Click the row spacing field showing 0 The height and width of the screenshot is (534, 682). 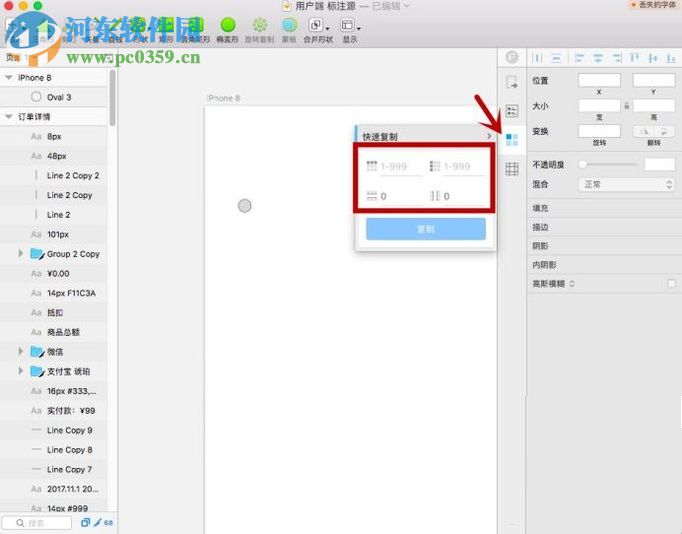pos(401,196)
